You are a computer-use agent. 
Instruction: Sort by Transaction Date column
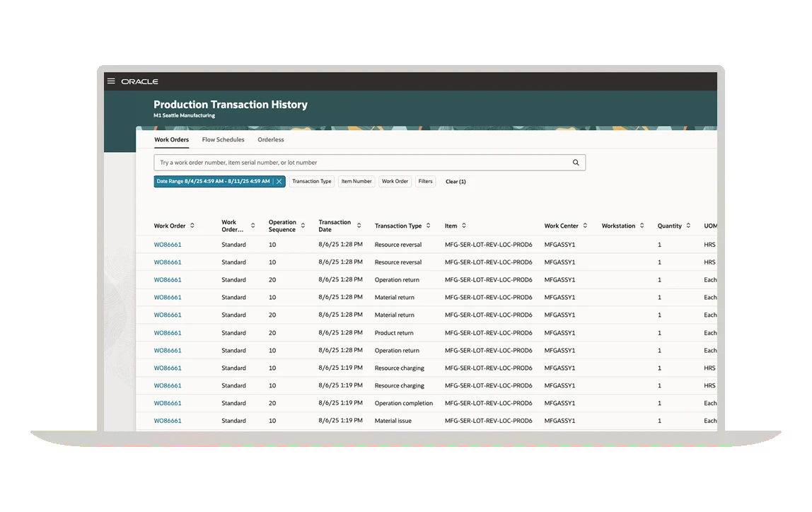[x=359, y=226]
